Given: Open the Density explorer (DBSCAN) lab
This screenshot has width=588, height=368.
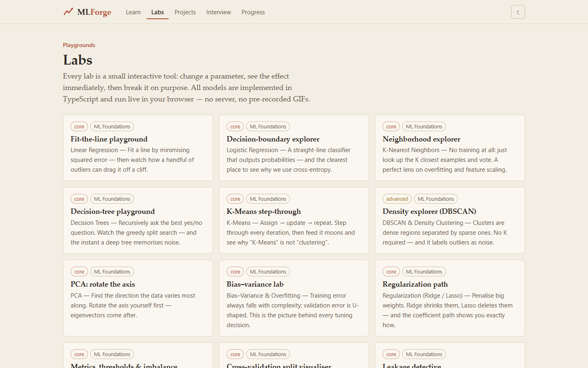Looking at the screenshot, I should pos(450,220).
